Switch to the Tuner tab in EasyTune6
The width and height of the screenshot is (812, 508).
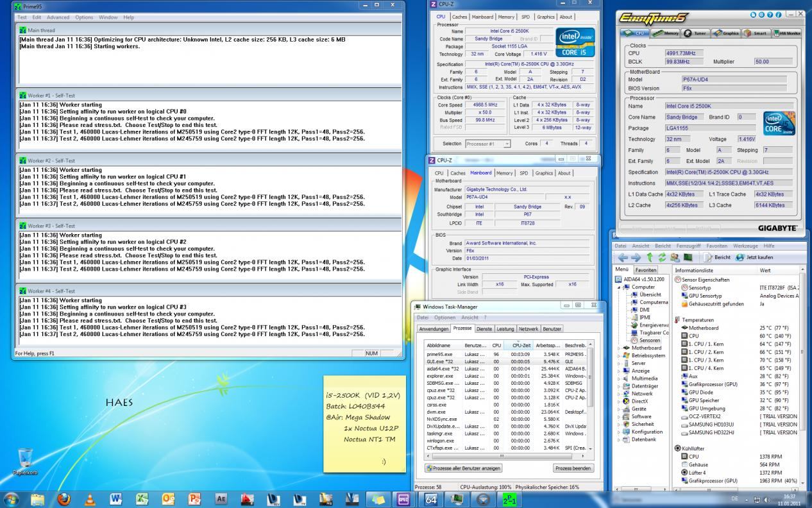pos(696,33)
